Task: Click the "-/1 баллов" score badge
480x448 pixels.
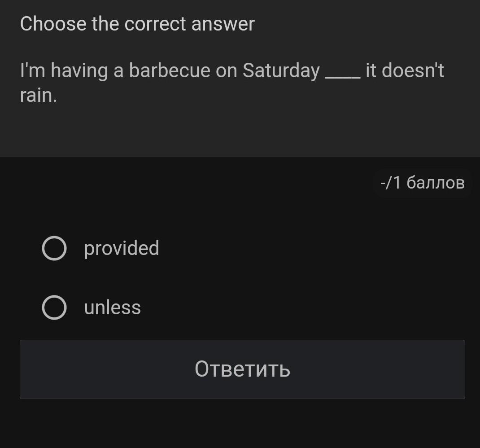Action: (422, 183)
